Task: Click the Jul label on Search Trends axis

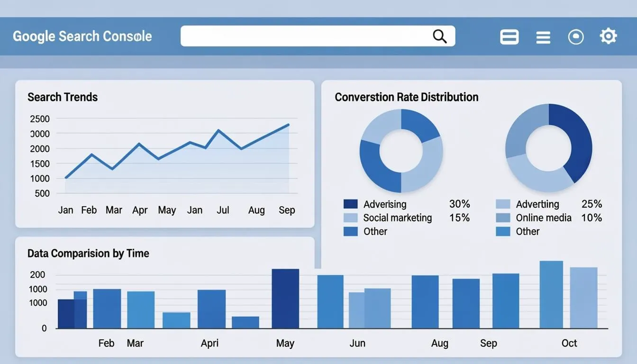Action: pos(223,210)
